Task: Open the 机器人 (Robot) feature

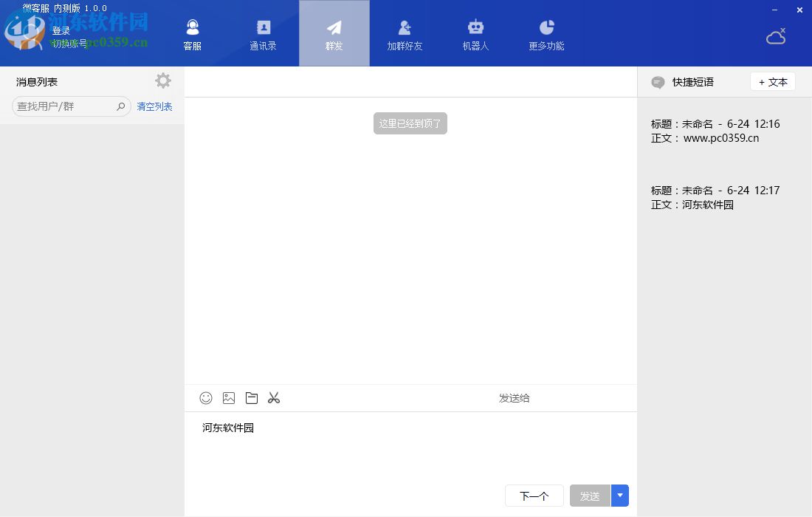Action: pyautogui.click(x=475, y=33)
